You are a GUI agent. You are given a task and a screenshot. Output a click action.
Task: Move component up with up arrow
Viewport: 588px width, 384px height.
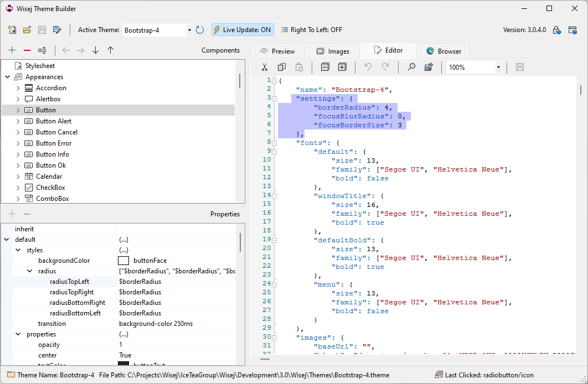[110, 50]
